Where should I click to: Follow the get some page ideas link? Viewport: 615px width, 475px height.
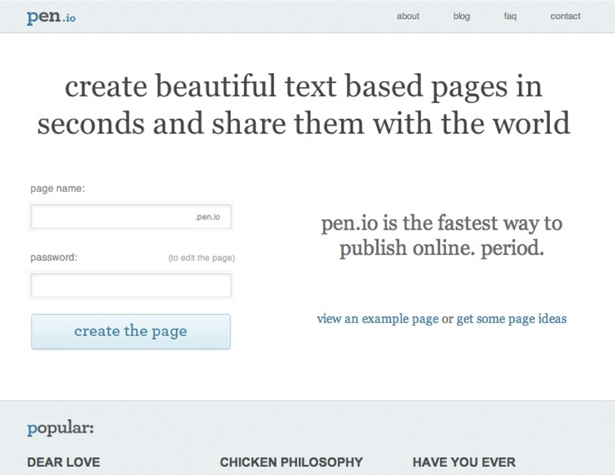(x=511, y=319)
